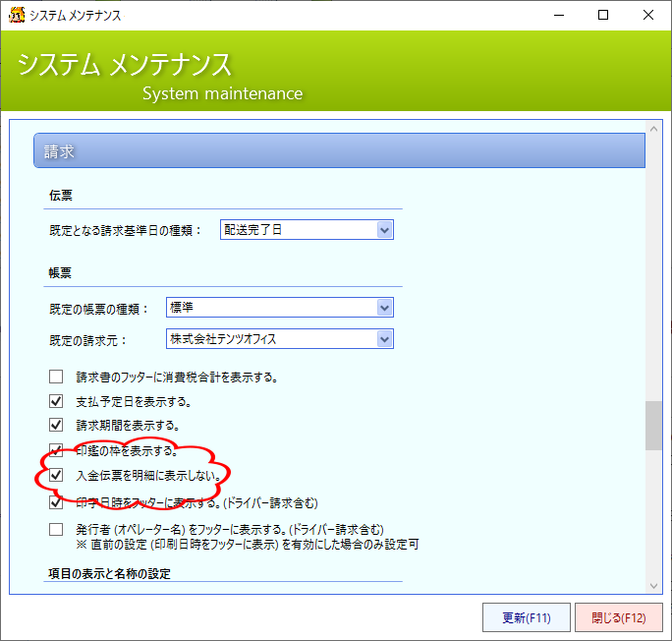Enable 請求書のフッターに消費税合計を表示する checkbox
Viewport: 672px width, 641px height.
coord(56,377)
